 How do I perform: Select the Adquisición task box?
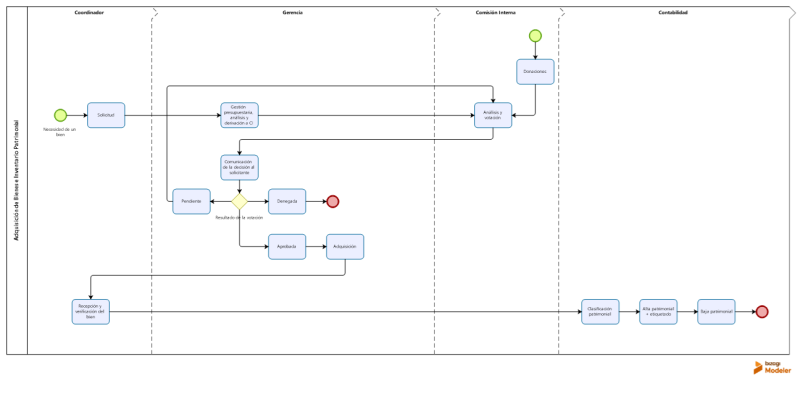click(x=345, y=247)
